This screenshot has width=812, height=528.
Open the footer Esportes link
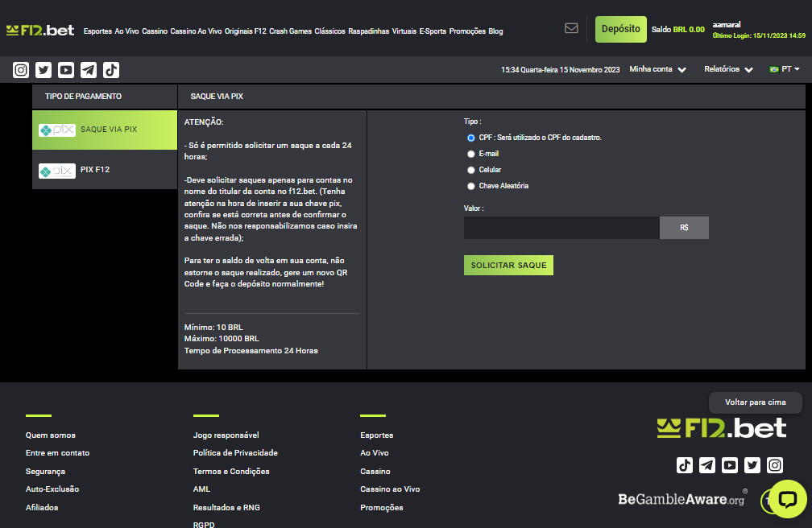click(377, 435)
